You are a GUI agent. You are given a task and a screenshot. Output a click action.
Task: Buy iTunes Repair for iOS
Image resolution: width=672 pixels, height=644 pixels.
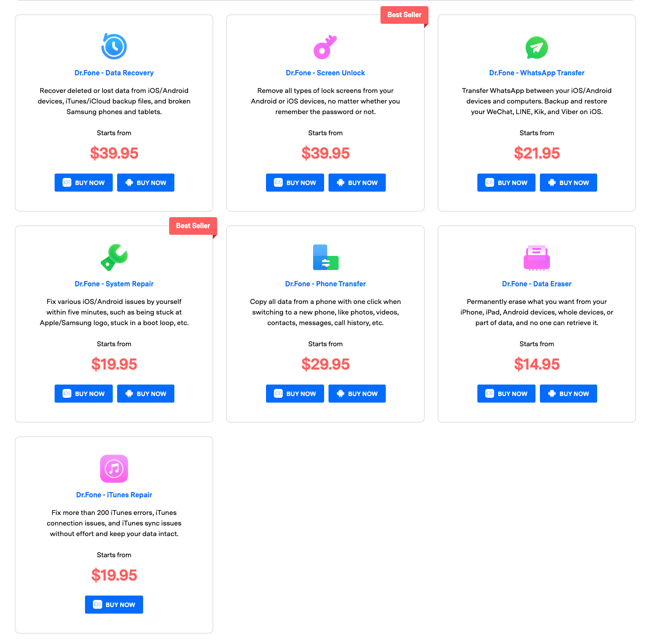114,605
